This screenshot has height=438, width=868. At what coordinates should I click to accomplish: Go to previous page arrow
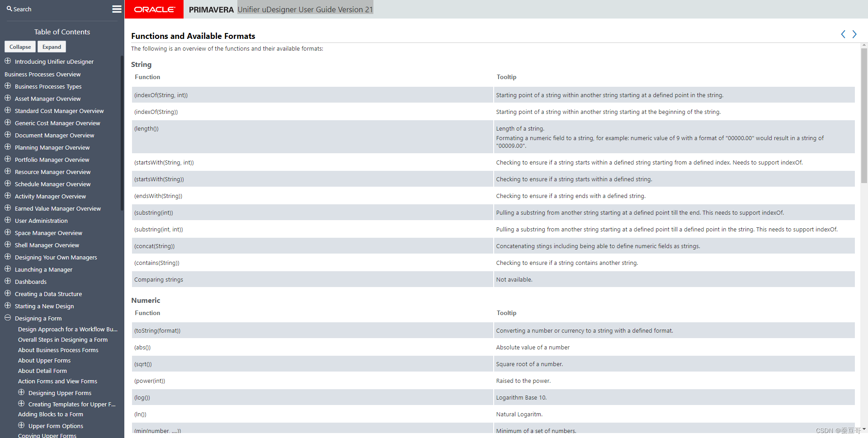(843, 34)
